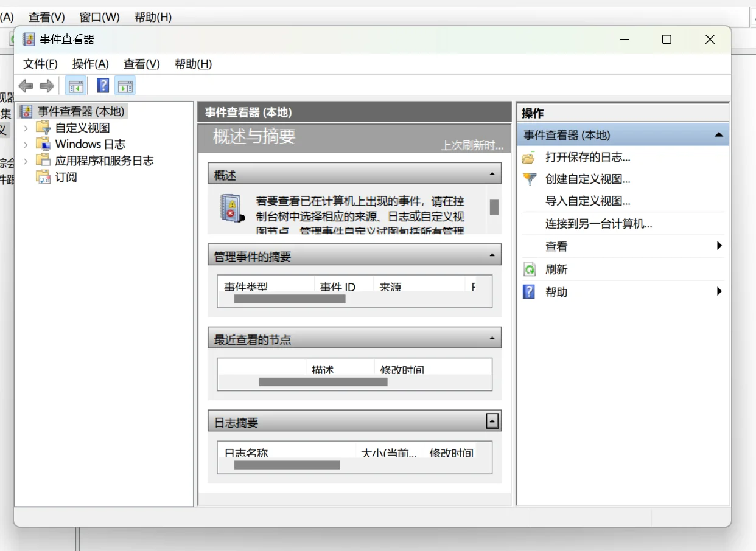
Task: Click the 来源 column header
Action: (418, 285)
